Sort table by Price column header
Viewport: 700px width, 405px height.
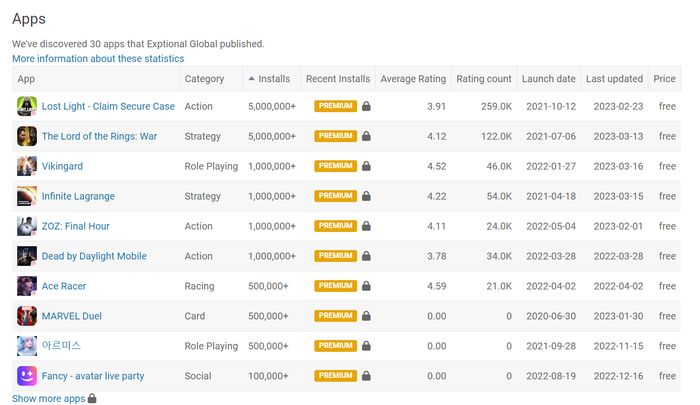pos(664,79)
